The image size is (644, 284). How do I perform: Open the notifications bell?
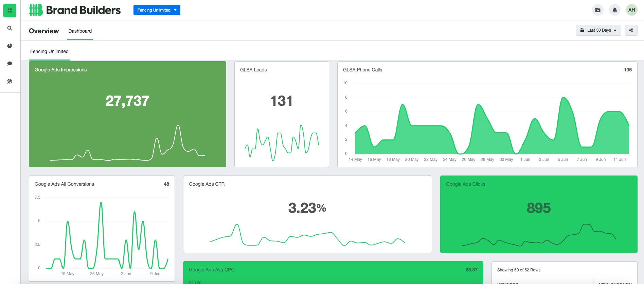[615, 10]
